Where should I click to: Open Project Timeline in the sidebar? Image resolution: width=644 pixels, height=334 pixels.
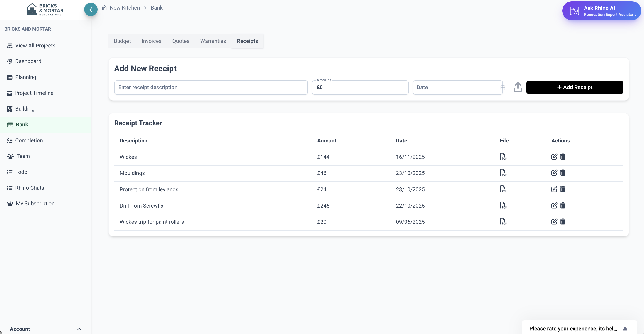[34, 93]
